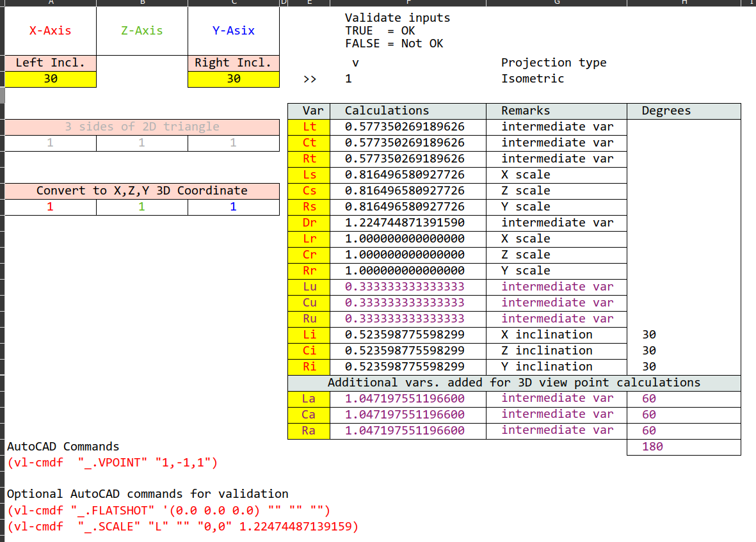Select the Lu variable cell
The height and width of the screenshot is (542, 756).
click(x=309, y=287)
